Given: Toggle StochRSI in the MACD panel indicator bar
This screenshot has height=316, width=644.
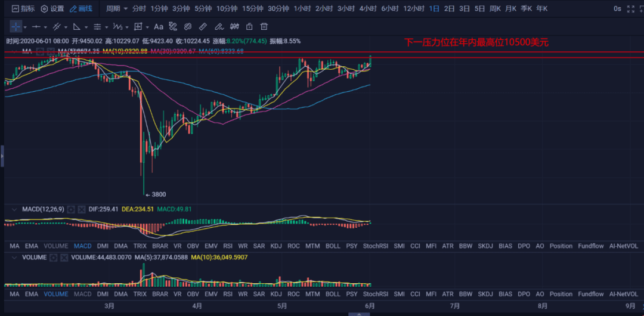Looking at the screenshot, I should tap(376, 246).
